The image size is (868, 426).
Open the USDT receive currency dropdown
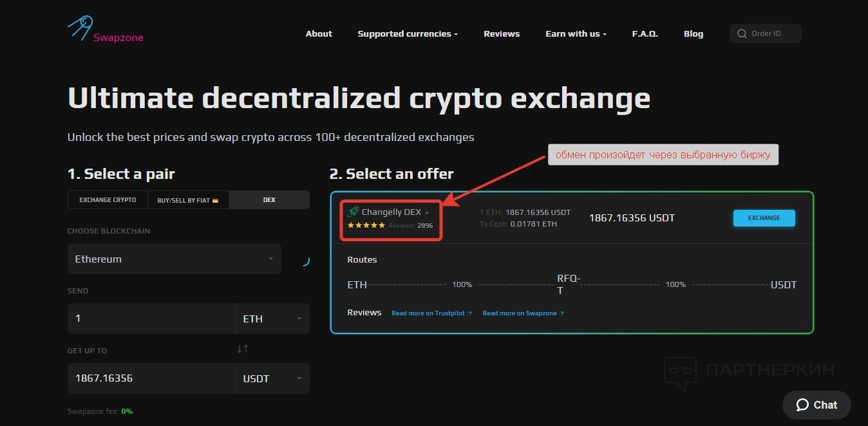272,378
